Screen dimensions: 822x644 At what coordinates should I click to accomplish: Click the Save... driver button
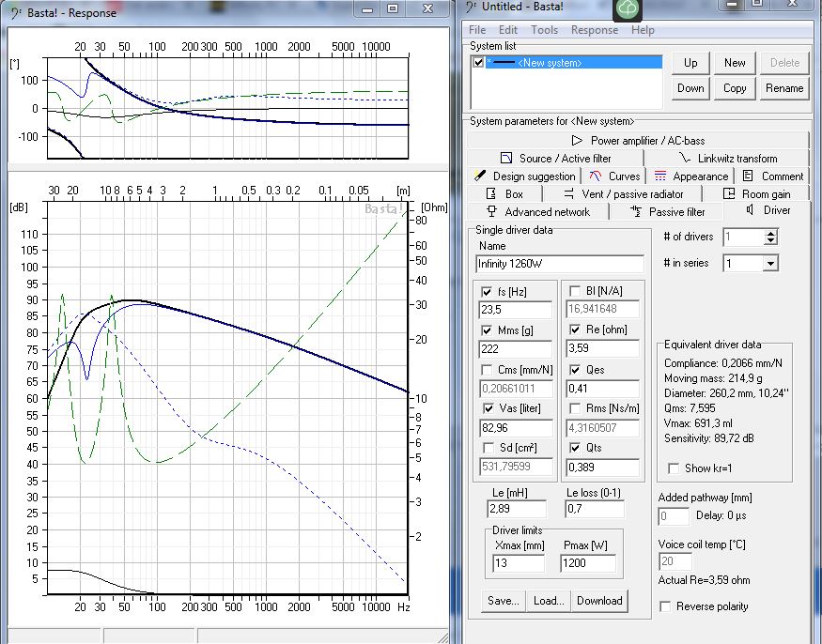[x=504, y=601]
